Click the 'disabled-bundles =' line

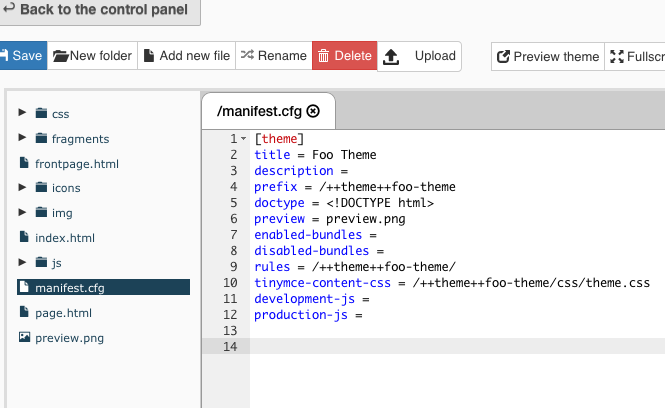[319, 251]
